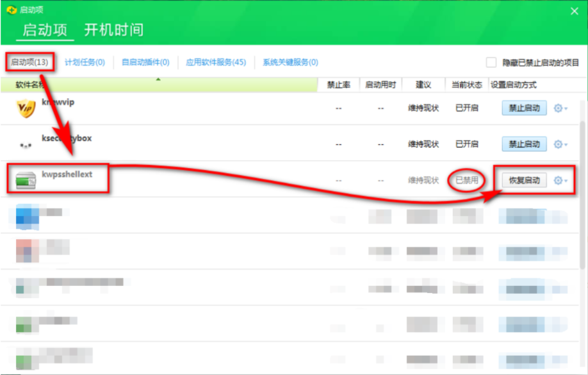Viewport: 588px width, 375px height.
Task: Click 维持现状 suggestion for knewvip
Action: coord(423,108)
